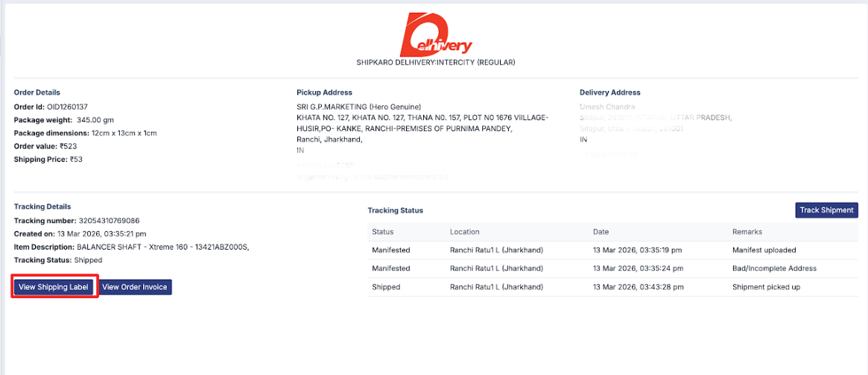Image resolution: width=868 pixels, height=375 pixels.
Task: Select the SHIPKARO DELHIVERY:INTERCITY (REGULAR) subtitle
Action: [x=436, y=63]
